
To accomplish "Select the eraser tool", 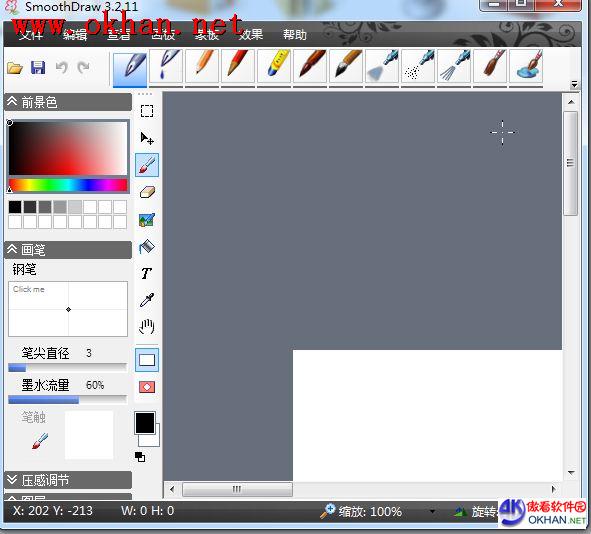I will [x=147, y=192].
